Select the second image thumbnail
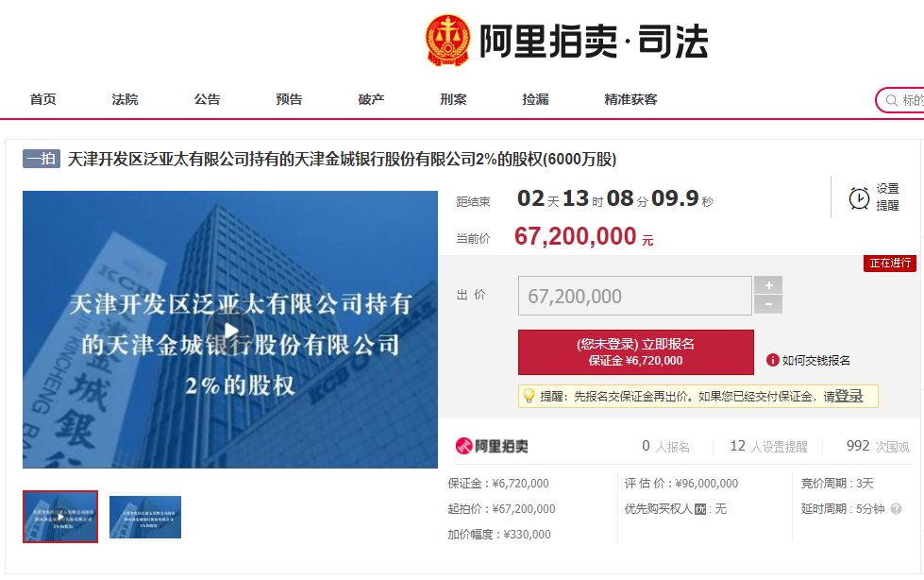The width and height of the screenshot is (924, 580). tap(145, 517)
